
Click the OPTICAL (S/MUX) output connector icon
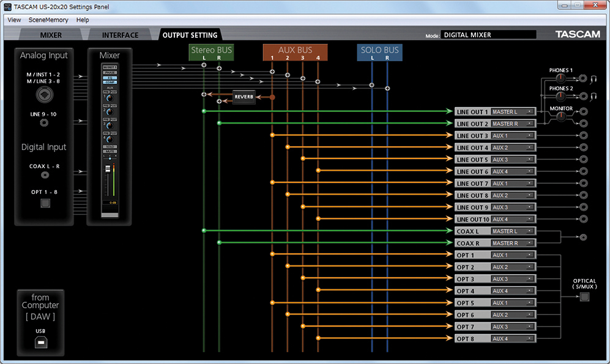[584, 297]
